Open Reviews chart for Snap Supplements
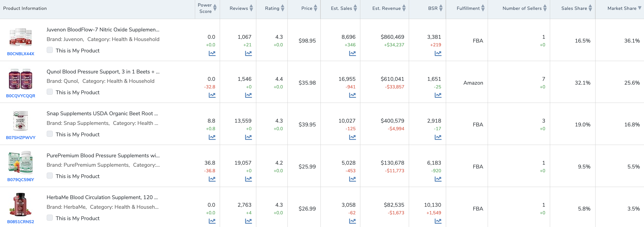The image size is (644, 227). pos(248,137)
